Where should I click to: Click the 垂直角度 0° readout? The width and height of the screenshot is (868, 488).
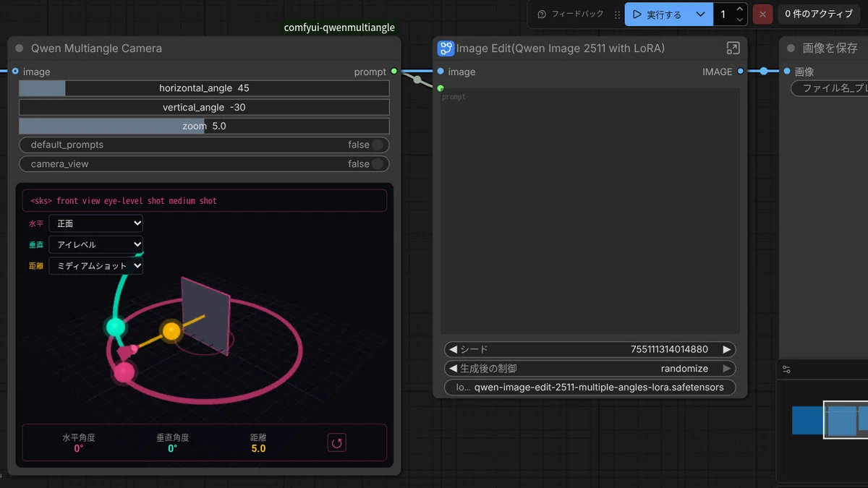173,443
